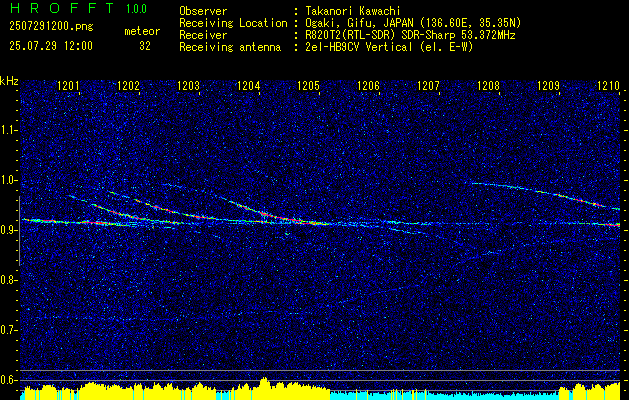Screen dimensions: 629x400
Task: Click the 1.1 kHz axis label
Action: click(9, 130)
